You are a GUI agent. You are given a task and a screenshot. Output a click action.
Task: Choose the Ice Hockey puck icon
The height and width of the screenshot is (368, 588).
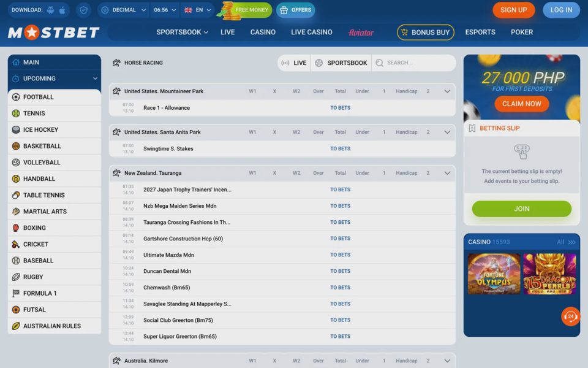[16, 129]
